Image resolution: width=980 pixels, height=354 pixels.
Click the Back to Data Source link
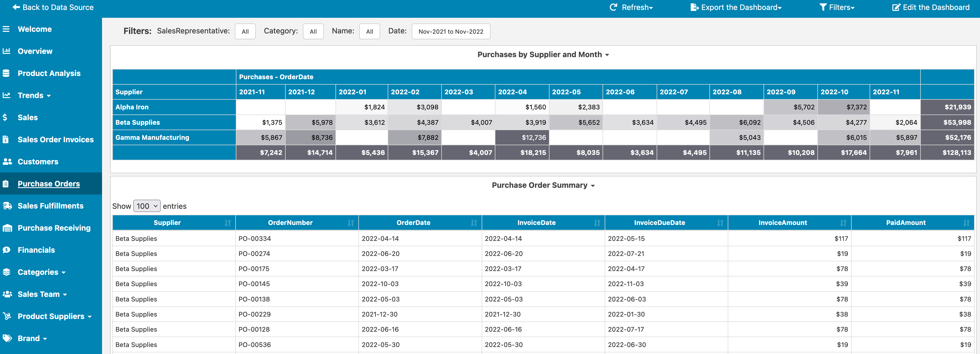(x=53, y=7)
